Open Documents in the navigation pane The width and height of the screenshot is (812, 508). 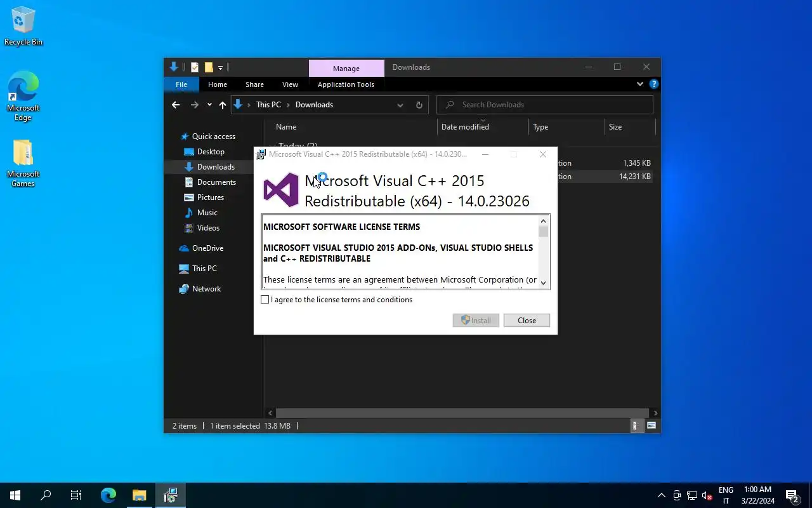click(x=216, y=182)
